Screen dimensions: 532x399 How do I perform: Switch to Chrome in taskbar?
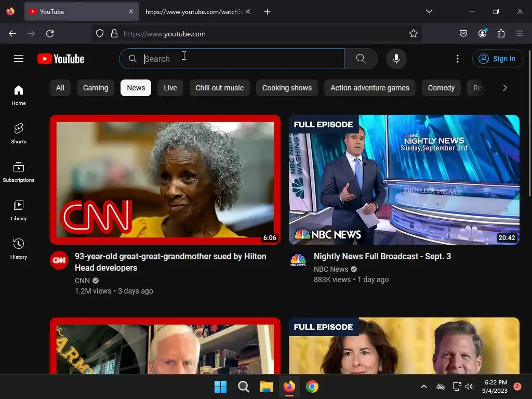click(312, 387)
